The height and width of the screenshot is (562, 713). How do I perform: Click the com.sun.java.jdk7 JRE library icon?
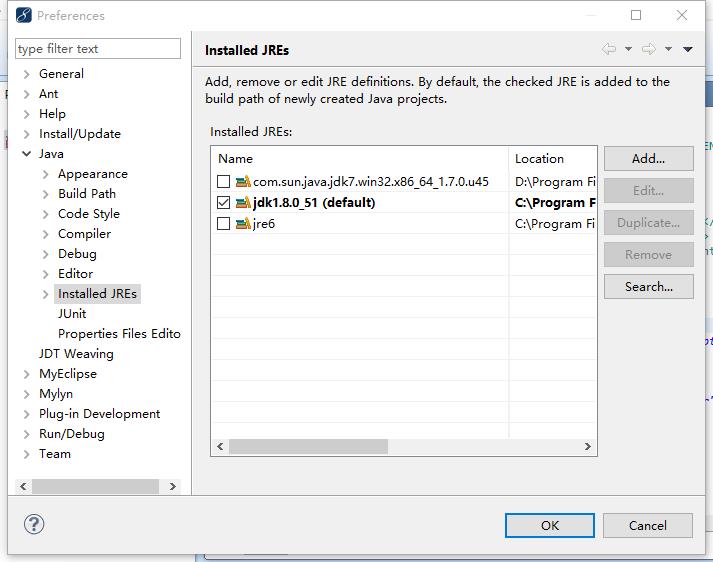pyautogui.click(x=243, y=182)
